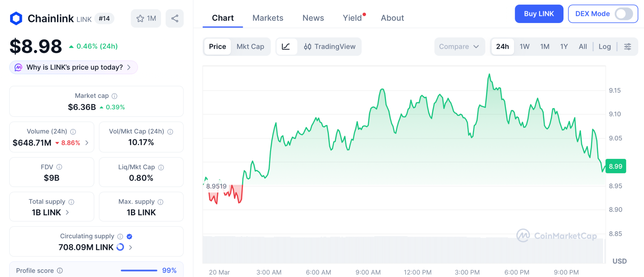Image resolution: width=644 pixels, height=277 pixels.
Task: Open chart settings sliders icon
Action: 627,47
